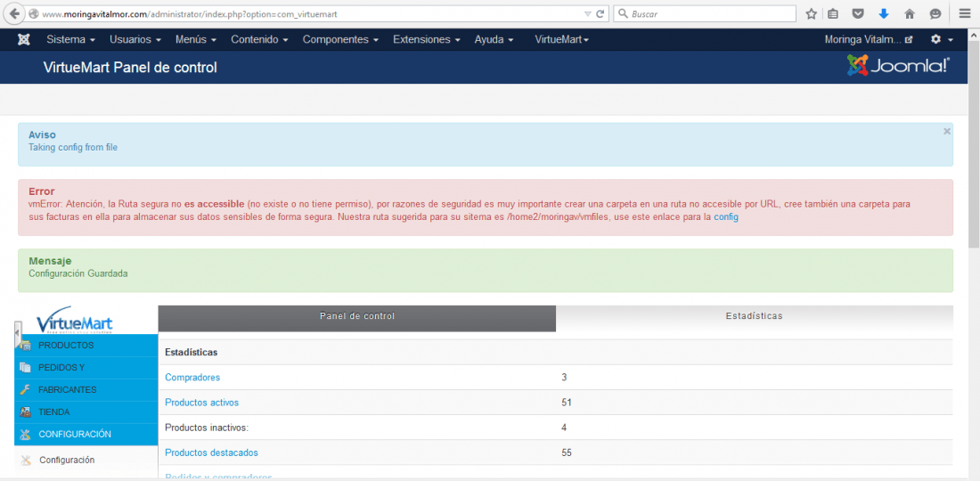
Task: Click into the Buscar search field
Action: point(705,13)
